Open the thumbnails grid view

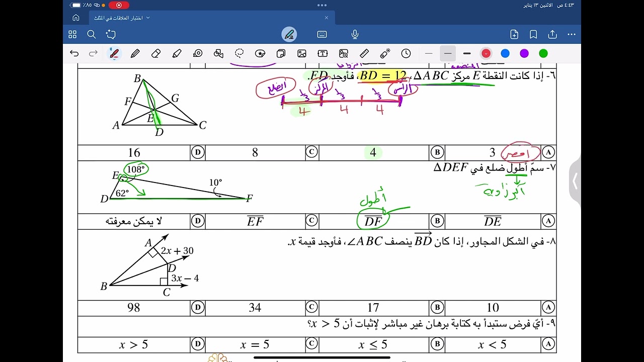pos(72,34)
